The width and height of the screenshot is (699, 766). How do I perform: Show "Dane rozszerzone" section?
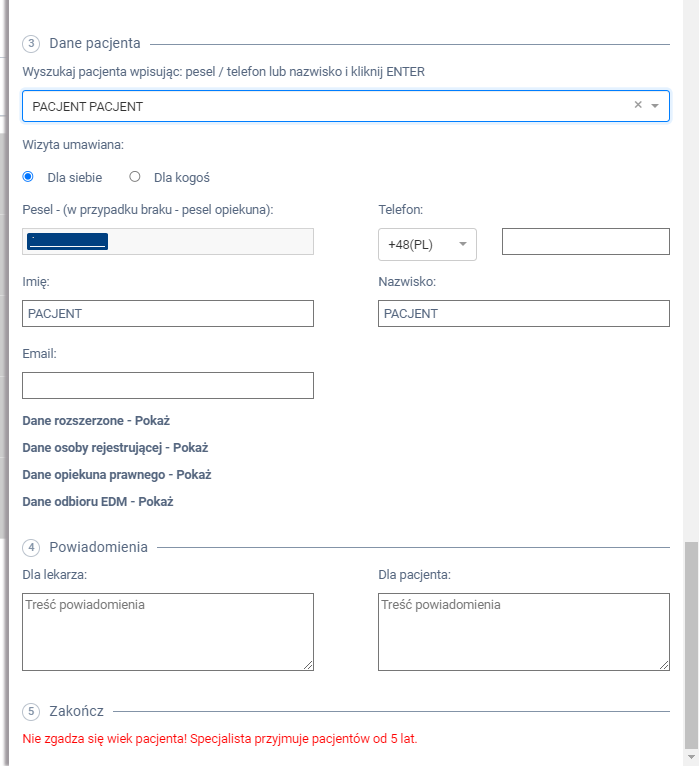tap(102, 421)
